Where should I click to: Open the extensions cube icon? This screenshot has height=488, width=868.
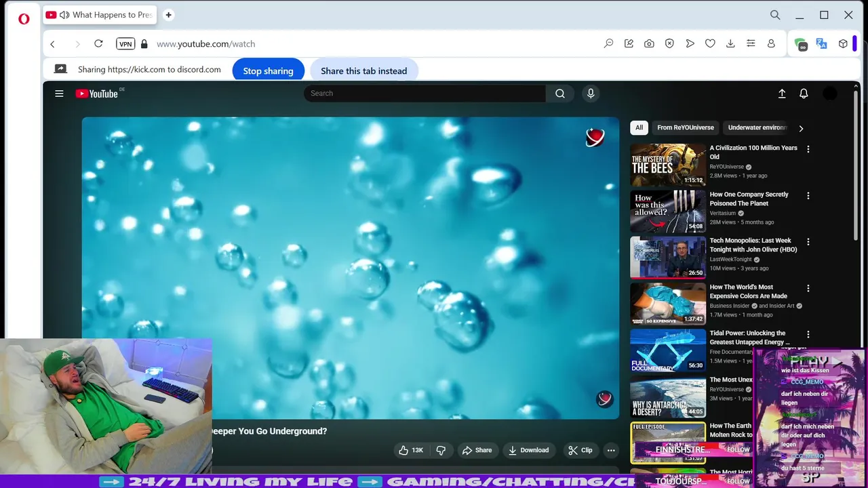(843, 44)
